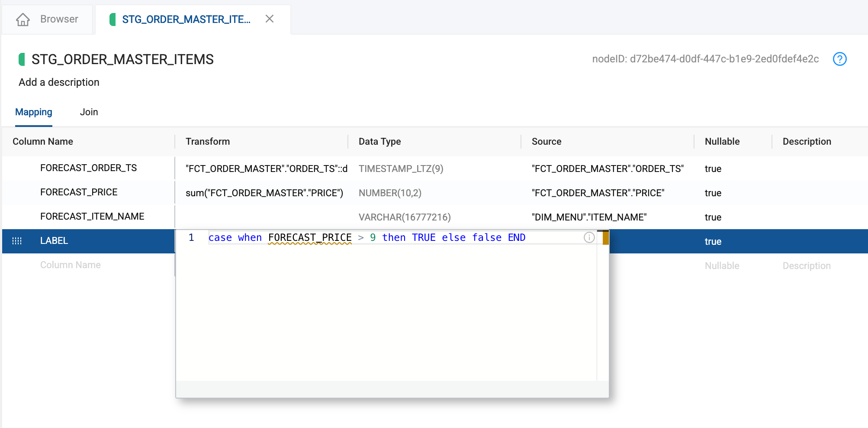Click nullable true for LABEL row

pos(713,242)
